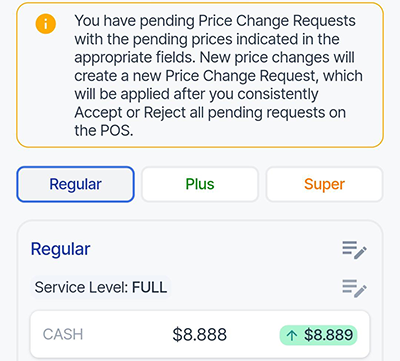Screen dimensions: 400x361
Task: Click the Service Level: FULL chip
Action: tap(101, 287)
